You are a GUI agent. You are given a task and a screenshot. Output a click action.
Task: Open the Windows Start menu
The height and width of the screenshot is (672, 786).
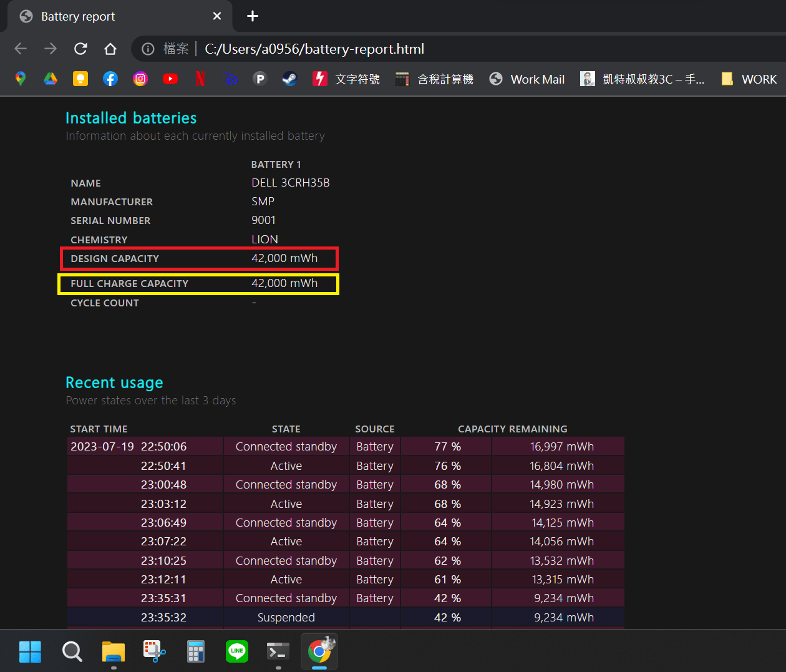pyautogui.click(x=30, y=651)
